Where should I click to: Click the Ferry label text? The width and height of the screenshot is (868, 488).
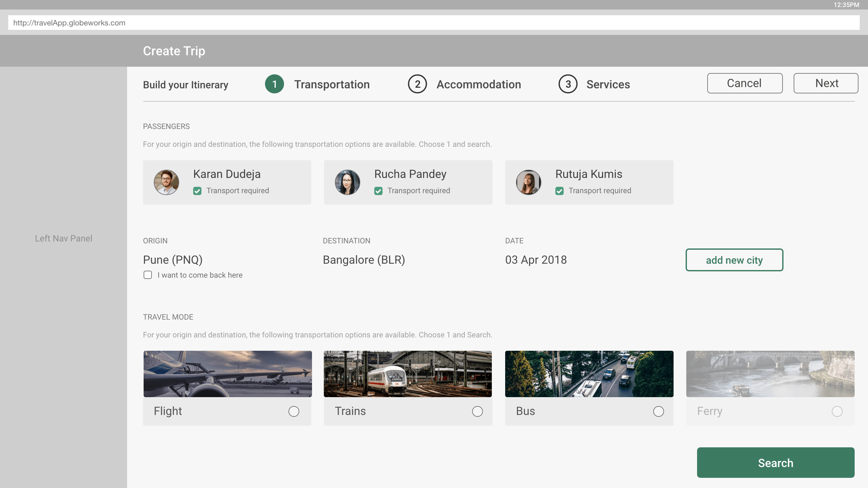pos(710,411)
